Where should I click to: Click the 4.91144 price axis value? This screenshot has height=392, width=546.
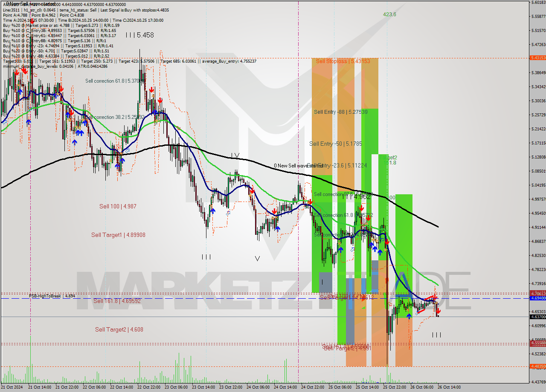pyautogui.click(x=538, y=228)
